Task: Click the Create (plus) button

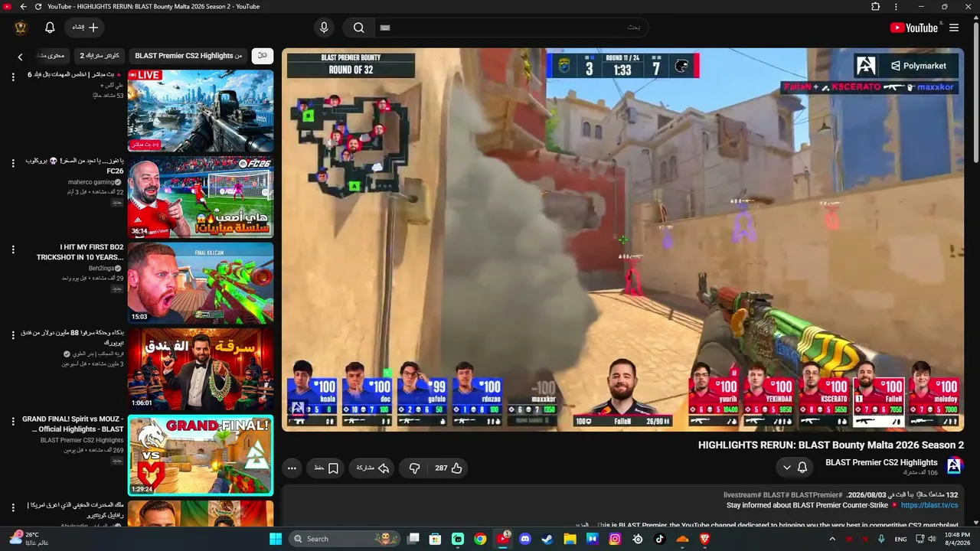Action: 86,28
